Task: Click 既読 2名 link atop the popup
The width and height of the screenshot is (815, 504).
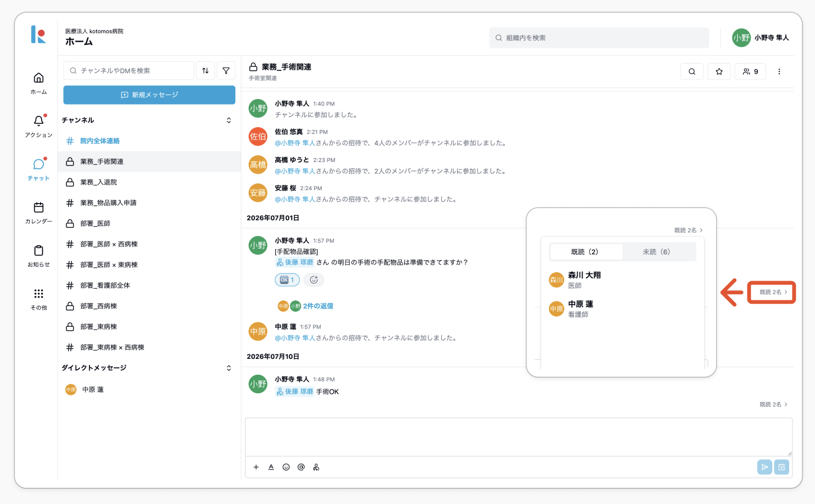Action: tap(688, 230)
